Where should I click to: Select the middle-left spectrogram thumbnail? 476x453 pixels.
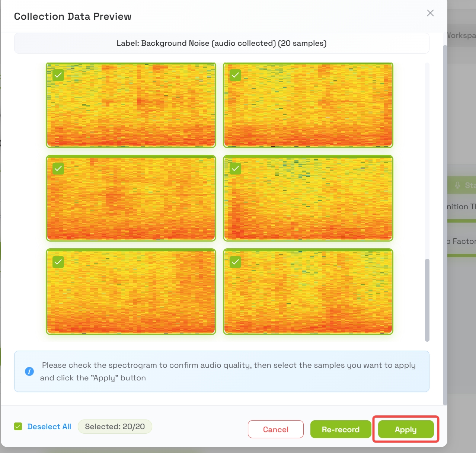(x=131, y=198)
